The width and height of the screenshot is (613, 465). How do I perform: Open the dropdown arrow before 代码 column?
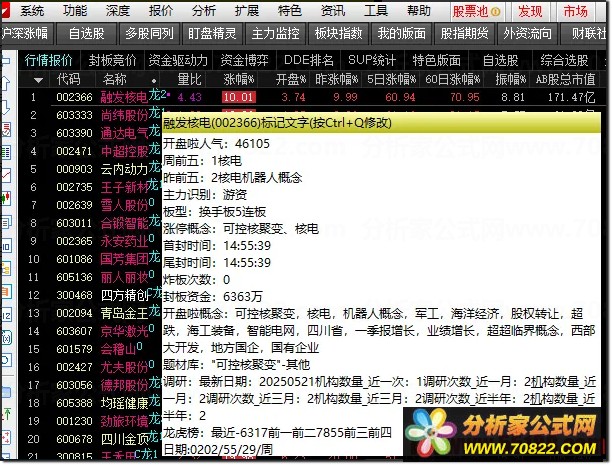click(38, 80)
